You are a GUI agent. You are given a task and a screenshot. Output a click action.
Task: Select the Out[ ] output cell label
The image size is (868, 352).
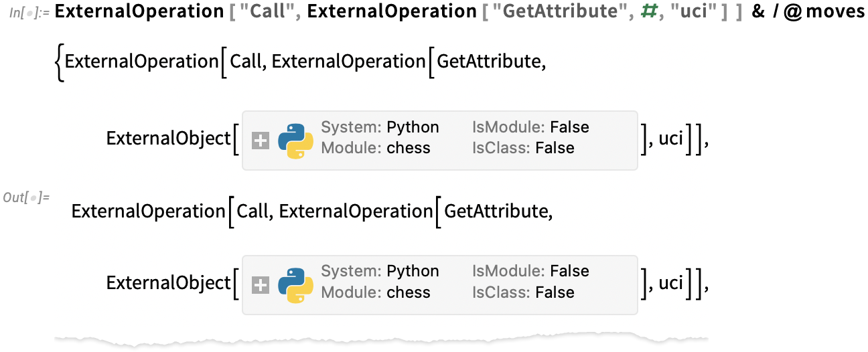click(x=26, y=197)
